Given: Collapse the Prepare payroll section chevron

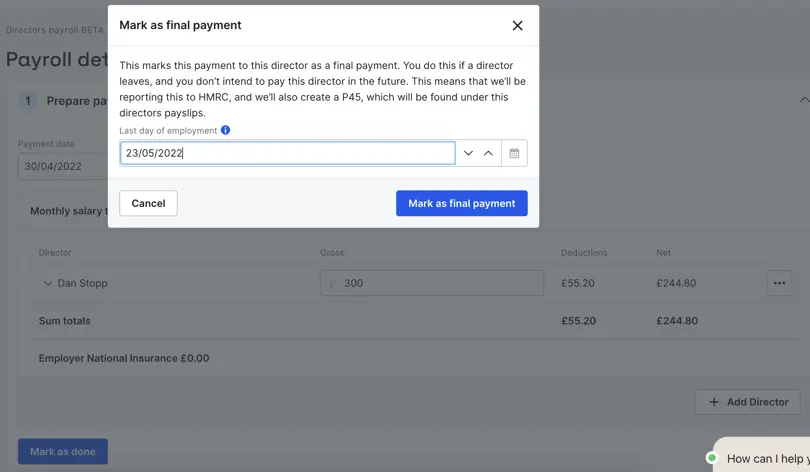Looking at the screenshot, I should pyautogui.click(x=804, y=100).
